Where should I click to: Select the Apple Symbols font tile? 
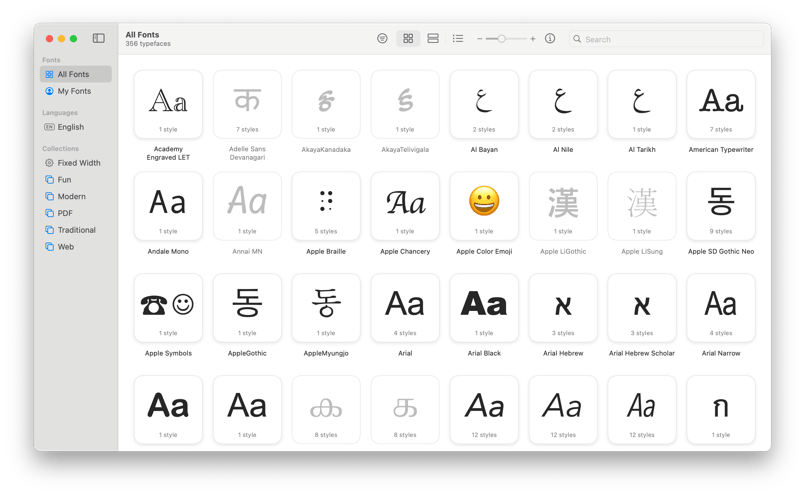click(x=168, y=308)
